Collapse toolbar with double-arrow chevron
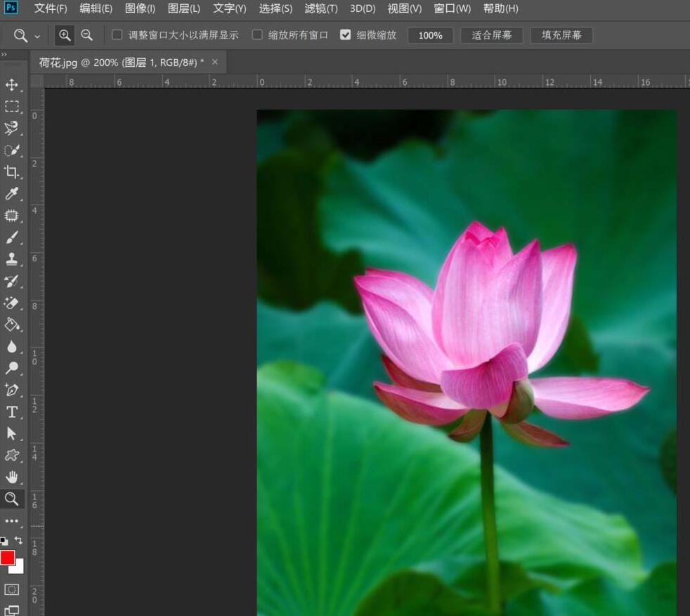Screen dimensions: 690x616 click(4, 53)
